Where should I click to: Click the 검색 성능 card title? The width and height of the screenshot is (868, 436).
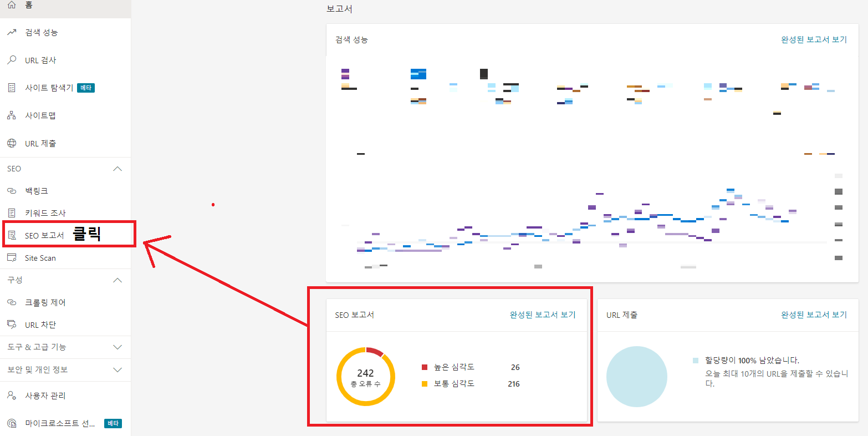pos(351,40)
